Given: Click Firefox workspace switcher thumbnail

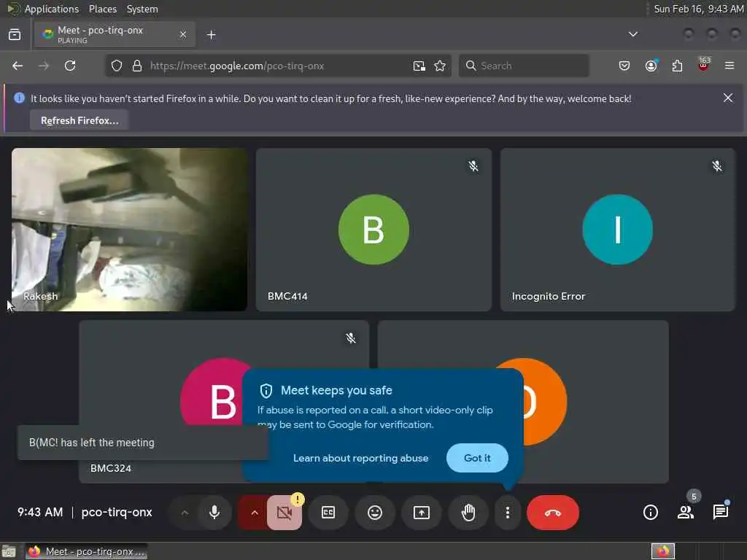Looking at the screenshot, I should coord(662,551).
